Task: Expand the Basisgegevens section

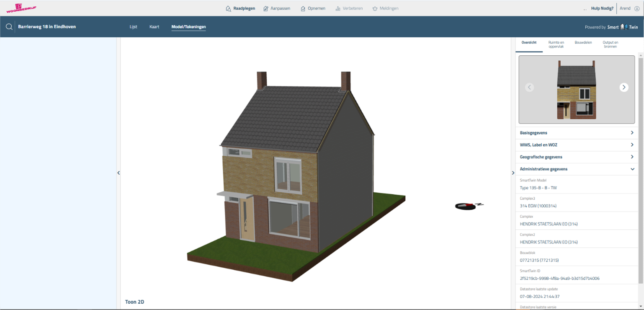Action: point(576,133)
